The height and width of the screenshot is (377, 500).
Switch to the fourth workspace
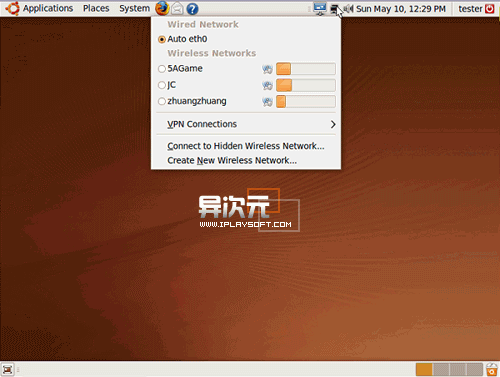[x=474, y=370]
